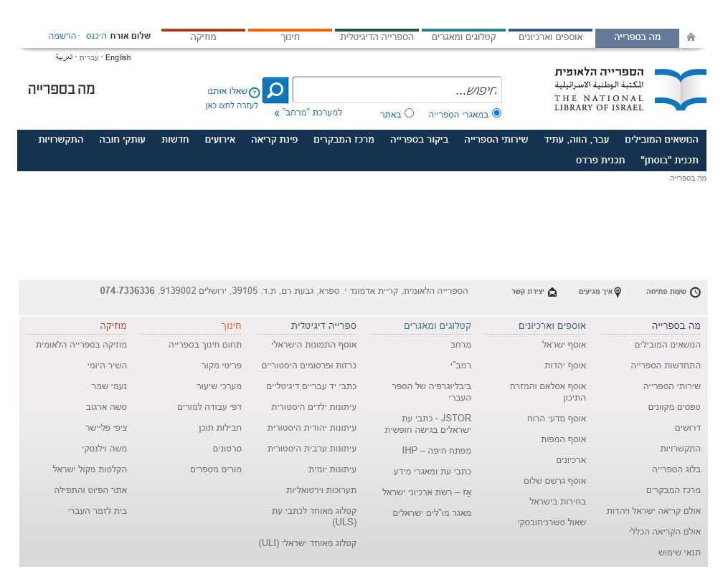Viewport: 728px width, 569px height.
Task: Switch site language to English
Action: (x=118, y=57)
